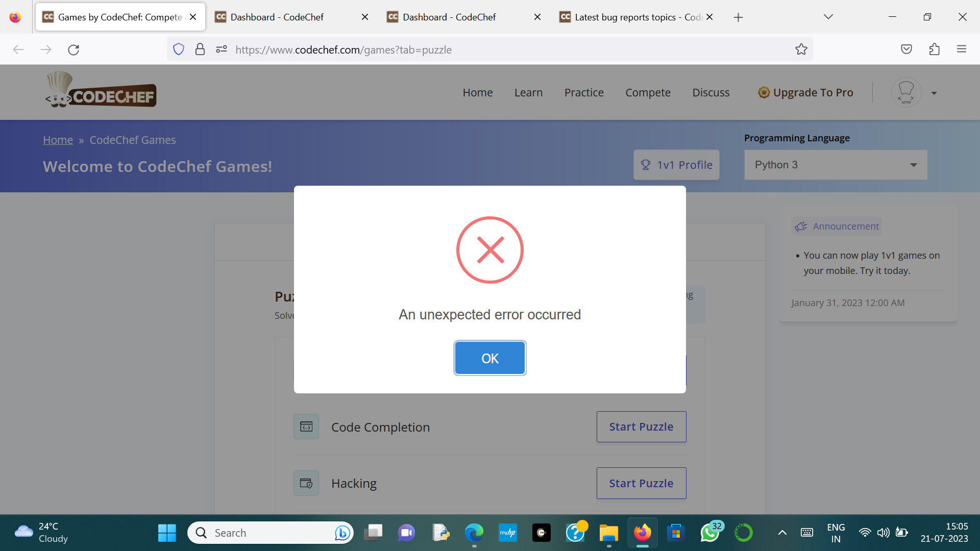The image size is (980, 551).
Task: Open the list all tabs chevron
Action: coord(828,17)
